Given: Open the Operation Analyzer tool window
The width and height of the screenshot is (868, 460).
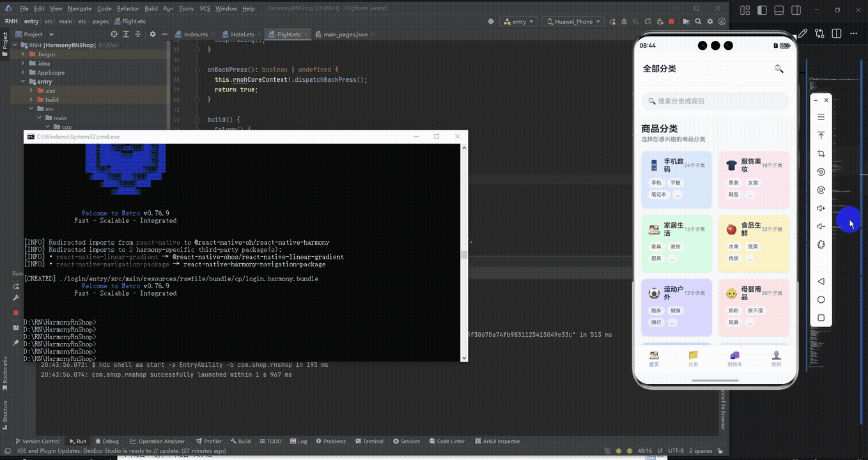Looking at the screenshot, I should [x=157, y=441].
